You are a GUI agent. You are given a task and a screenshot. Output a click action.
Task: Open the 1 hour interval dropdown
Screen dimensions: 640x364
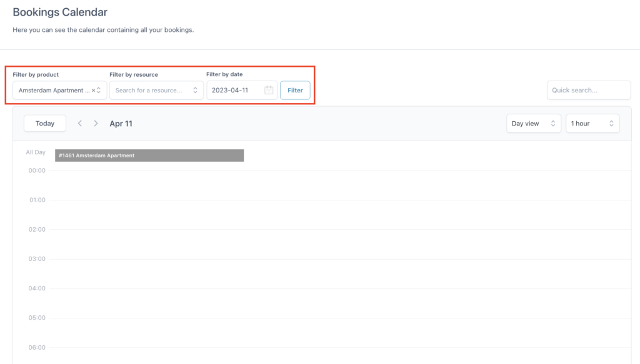tap(592, 124)
